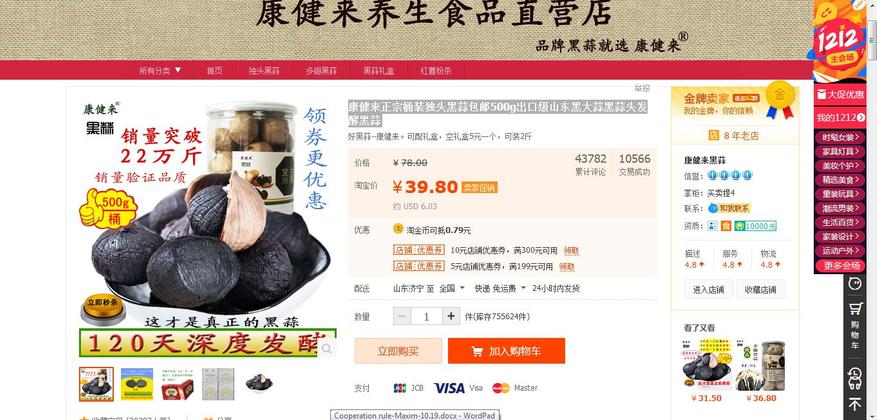Click the 立即购买 buy now button

(398, 351)
